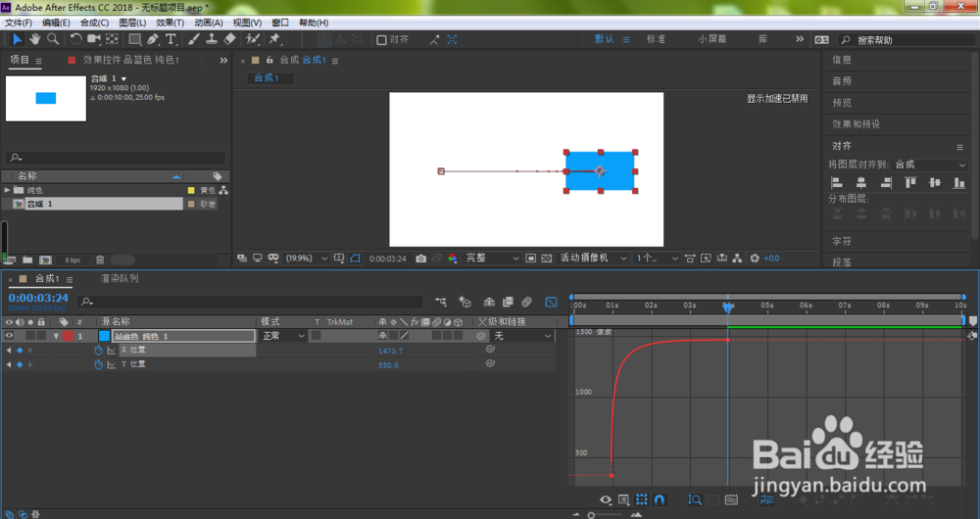
Task: Switch to 效果控件 panel tab
Action: coord(130,60)
